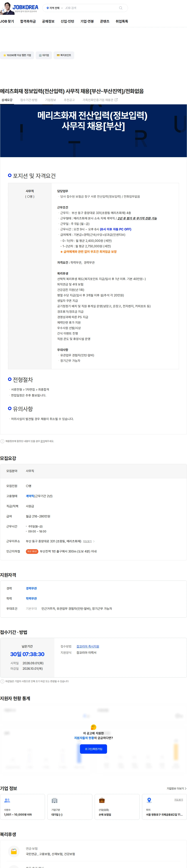Click the 학력무관 link
This screenshot has height=868, width=187.
click(x=31, y=598)
